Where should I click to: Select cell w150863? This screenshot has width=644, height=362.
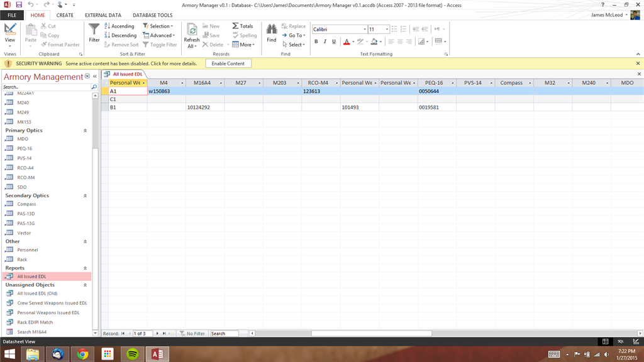(166, 91)
